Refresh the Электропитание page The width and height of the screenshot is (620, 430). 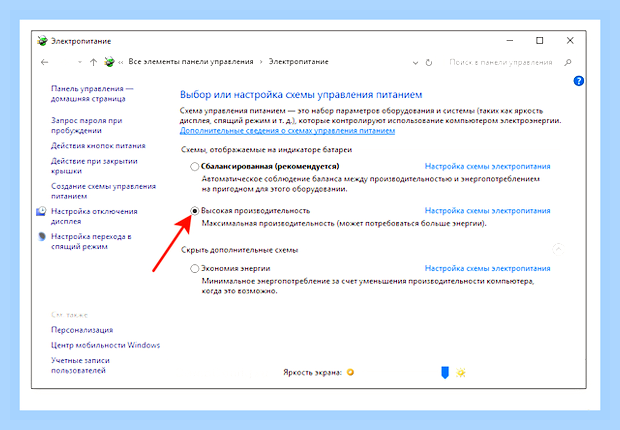(429, 63)
